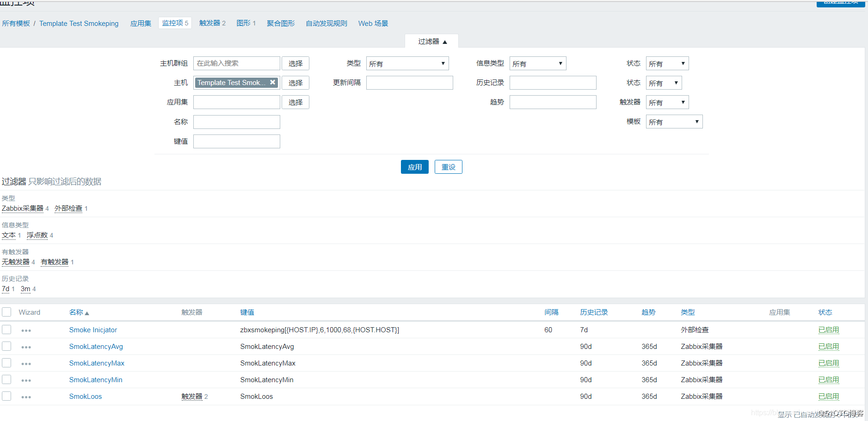Open the SmokLatencyMax item link
Viewport: 868px width, 421px height.
[97, 363]
